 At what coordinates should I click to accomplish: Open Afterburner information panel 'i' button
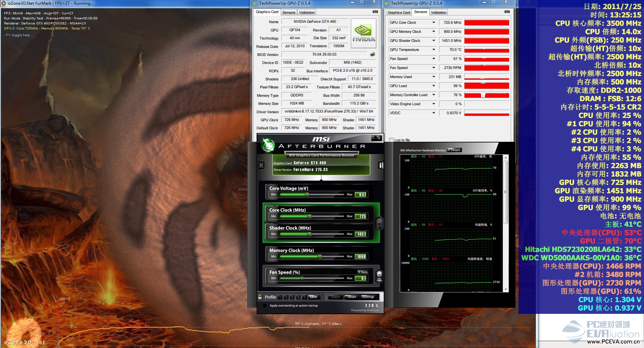(381, 165)
